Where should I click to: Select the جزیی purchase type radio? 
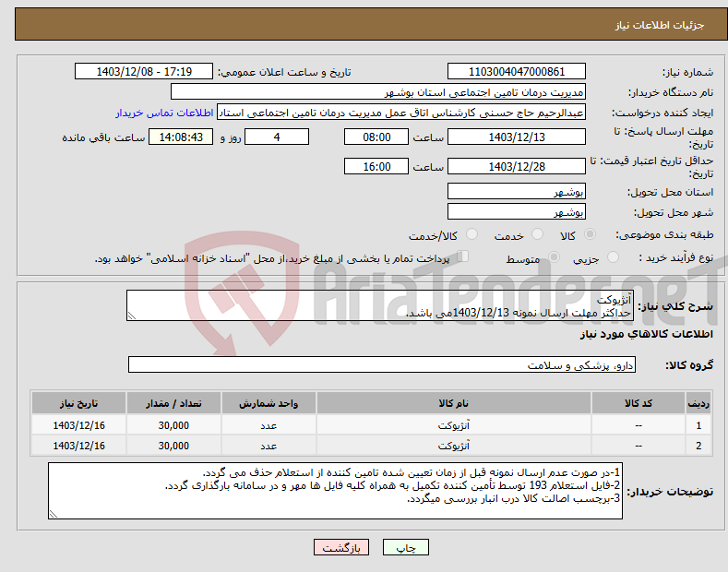click(613, 256)
